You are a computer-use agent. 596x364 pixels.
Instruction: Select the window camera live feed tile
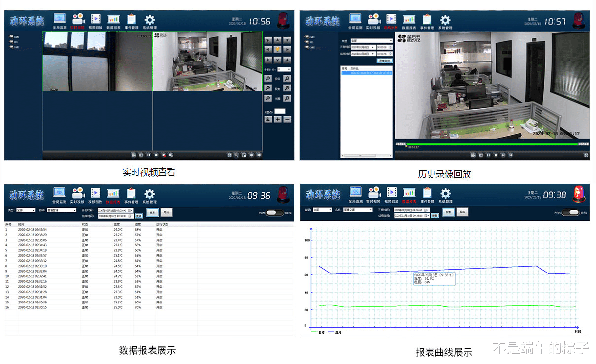97,61
